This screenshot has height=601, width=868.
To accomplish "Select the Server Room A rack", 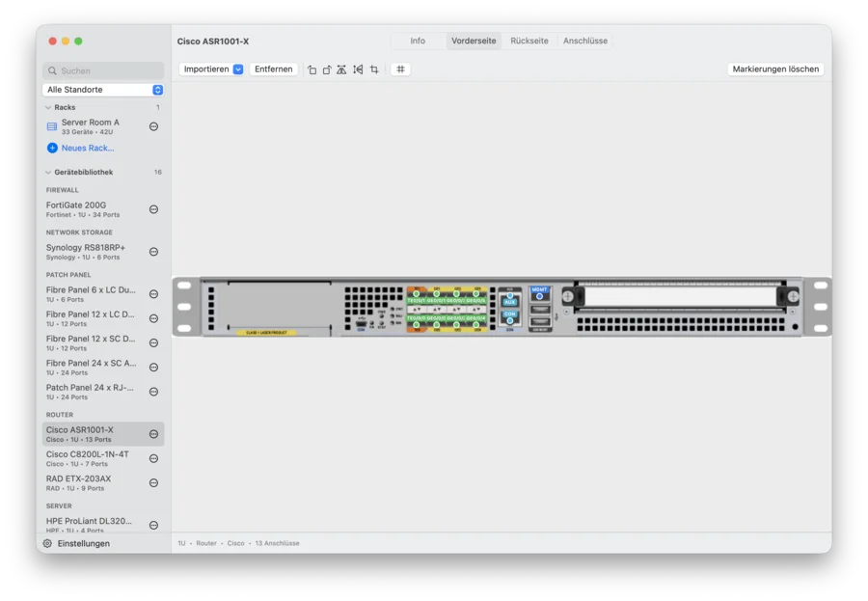I will 103,126.
